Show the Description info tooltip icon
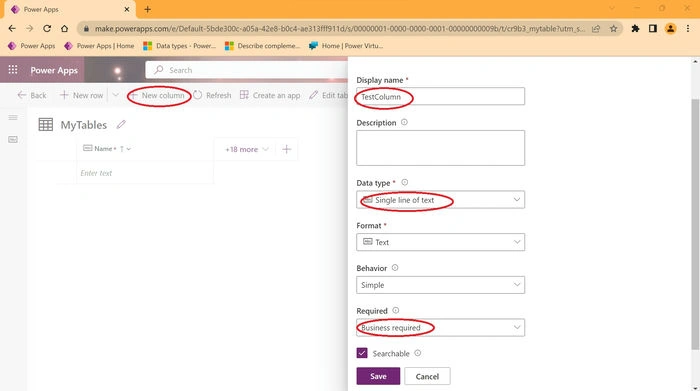This screenshot has height=391, width=700. click(404, 122)
